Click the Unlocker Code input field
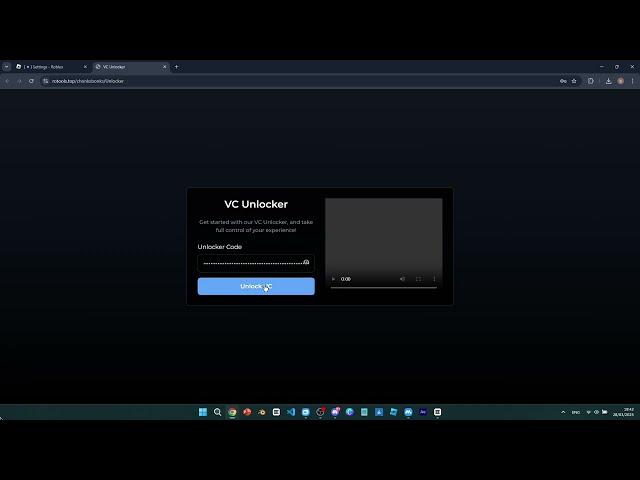The height and width of the screenshot is (480, 640). tap(250, 263)
